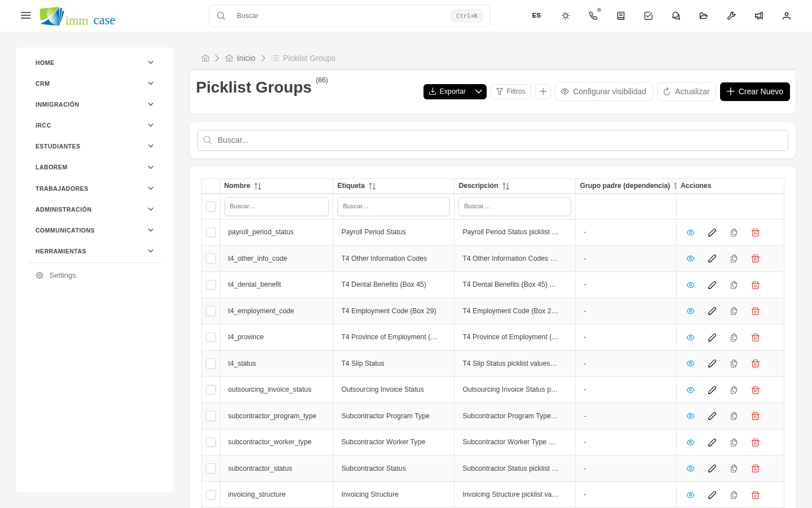Open the phone calls icon
The image size is (812, 508).
593,16
